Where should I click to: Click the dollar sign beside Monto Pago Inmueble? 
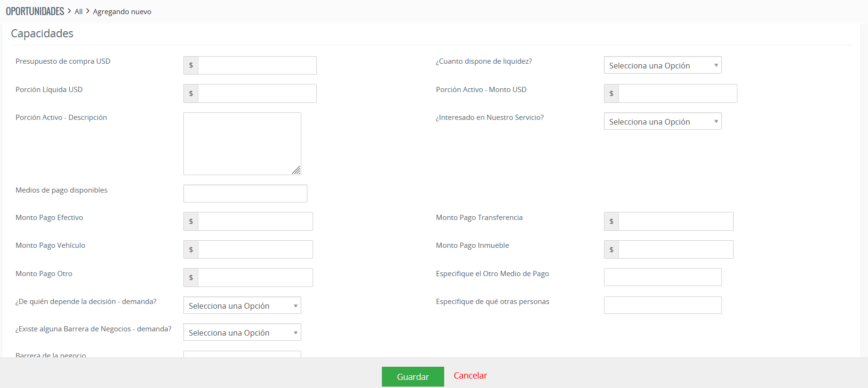(612, 249)
